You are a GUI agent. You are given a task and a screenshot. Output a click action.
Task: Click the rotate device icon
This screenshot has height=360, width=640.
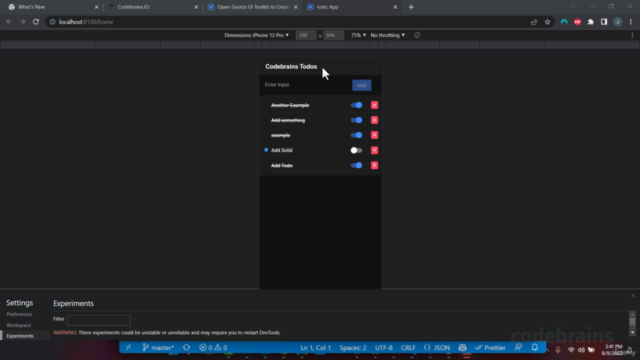417,35
